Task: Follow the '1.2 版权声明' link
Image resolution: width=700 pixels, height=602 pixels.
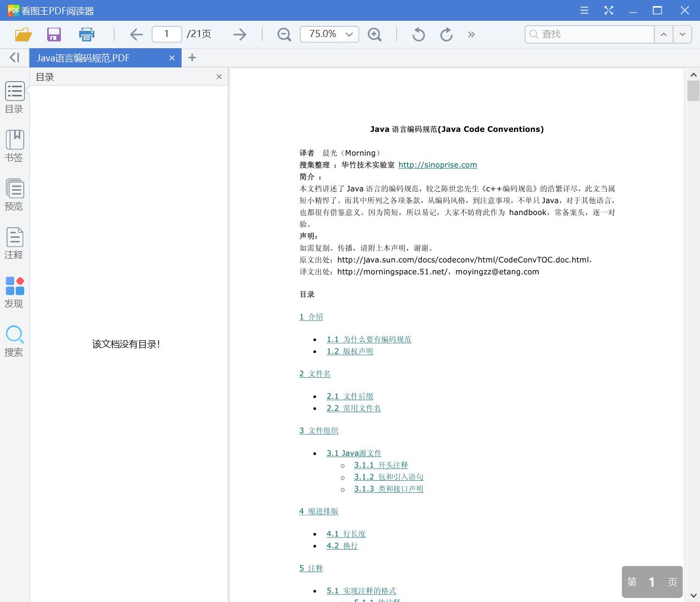Action: [350, 351]
